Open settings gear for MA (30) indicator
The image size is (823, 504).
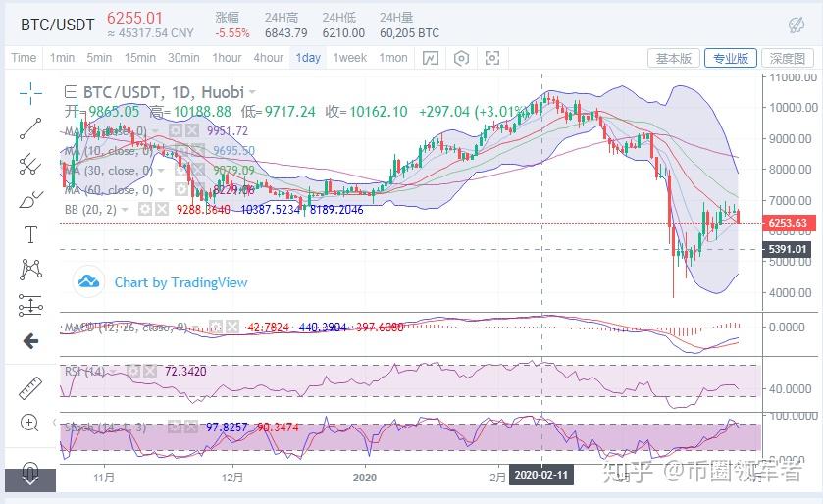[181, 170]
